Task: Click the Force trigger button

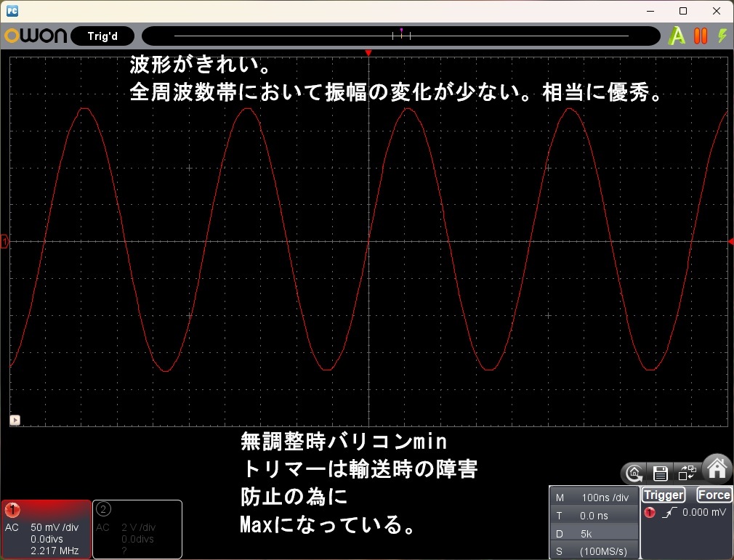Action: [714, 495]
